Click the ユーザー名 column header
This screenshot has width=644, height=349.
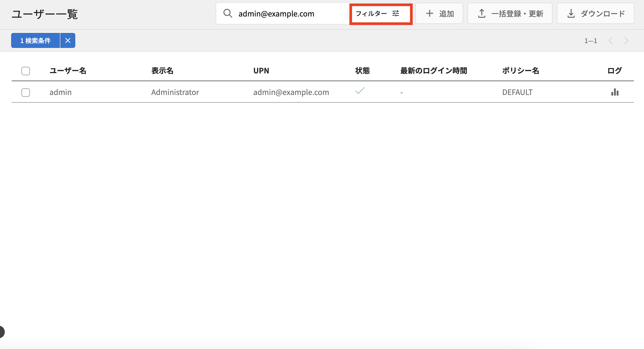coord(68,70)
